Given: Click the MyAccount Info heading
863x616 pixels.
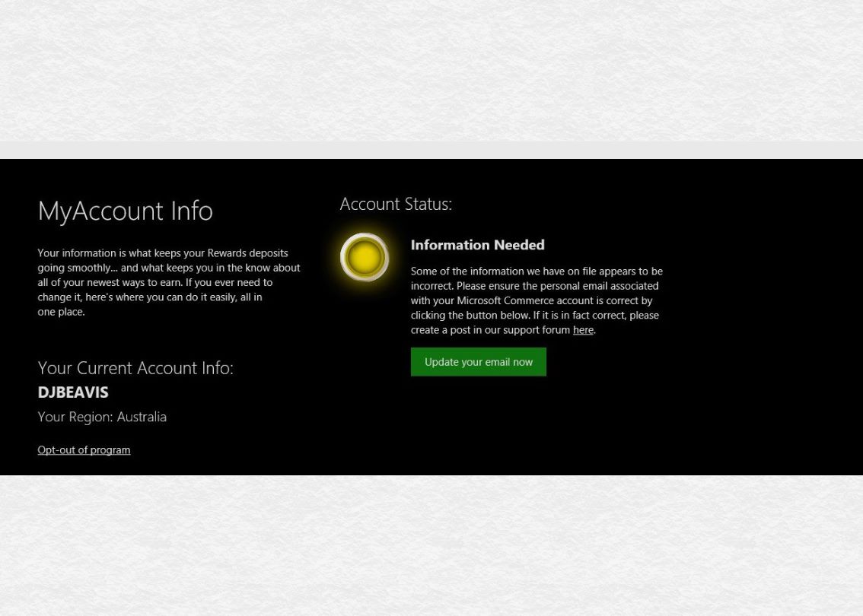Looking at the screenshot, I should tap(125, 211).
